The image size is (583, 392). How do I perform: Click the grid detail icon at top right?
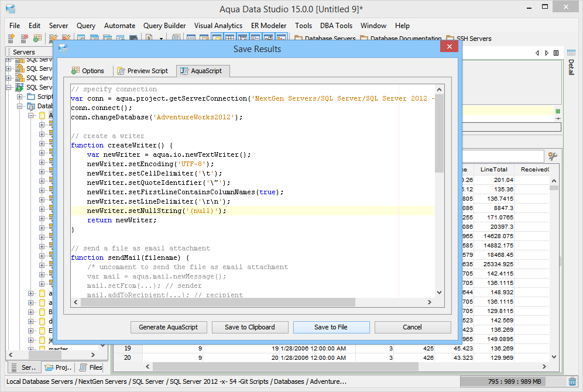coord(571,53)
